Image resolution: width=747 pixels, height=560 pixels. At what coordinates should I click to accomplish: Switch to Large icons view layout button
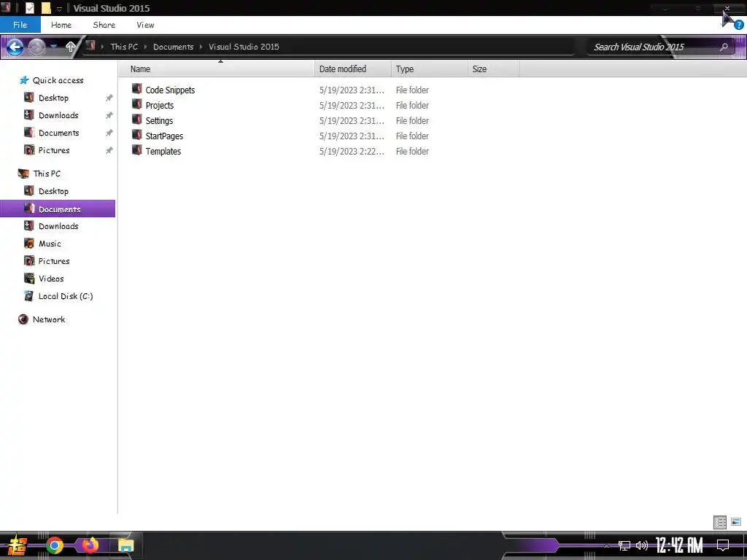pos(736,522)
